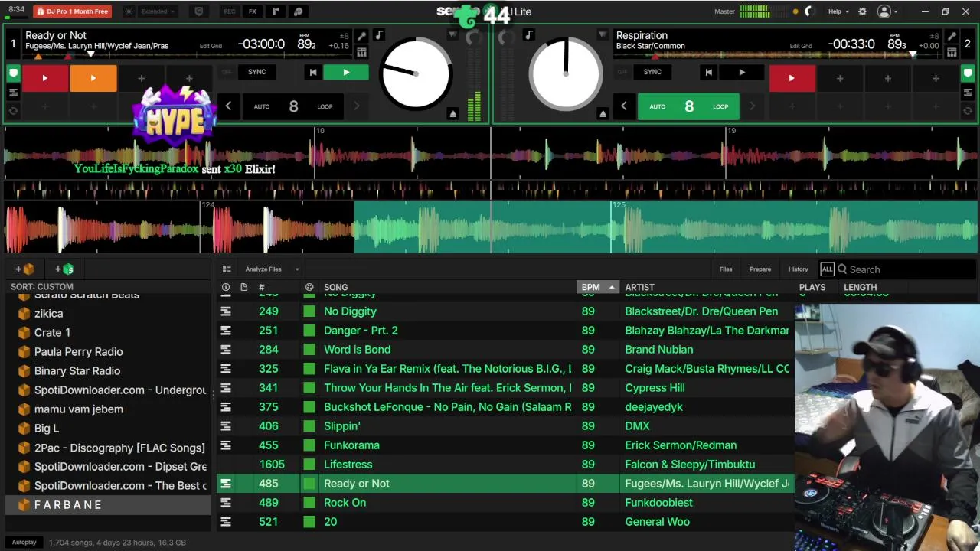The width and height of the screenshot is (980, 551).
Task: Click the deck 2 key lock note icon
Action: coord(529,35)
